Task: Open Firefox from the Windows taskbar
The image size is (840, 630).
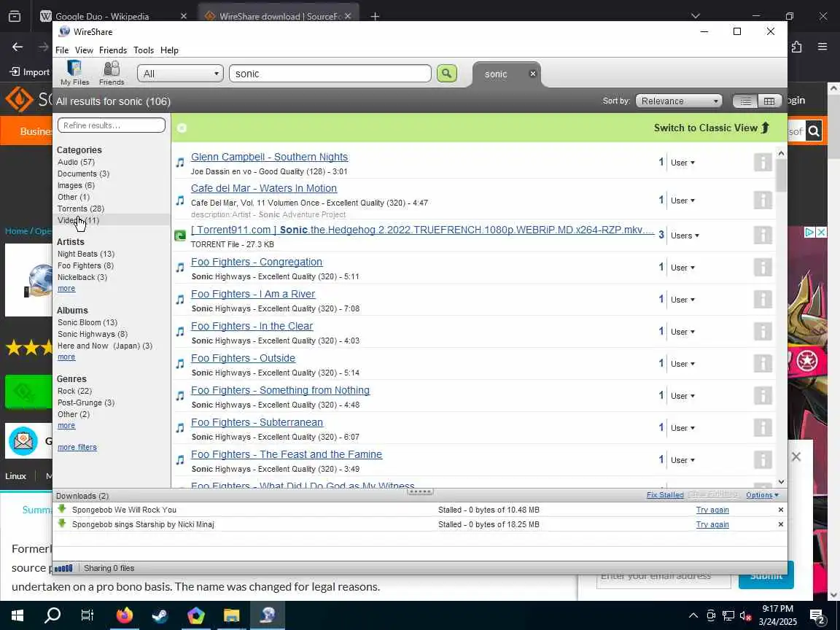Action: (x=124, y=615)
